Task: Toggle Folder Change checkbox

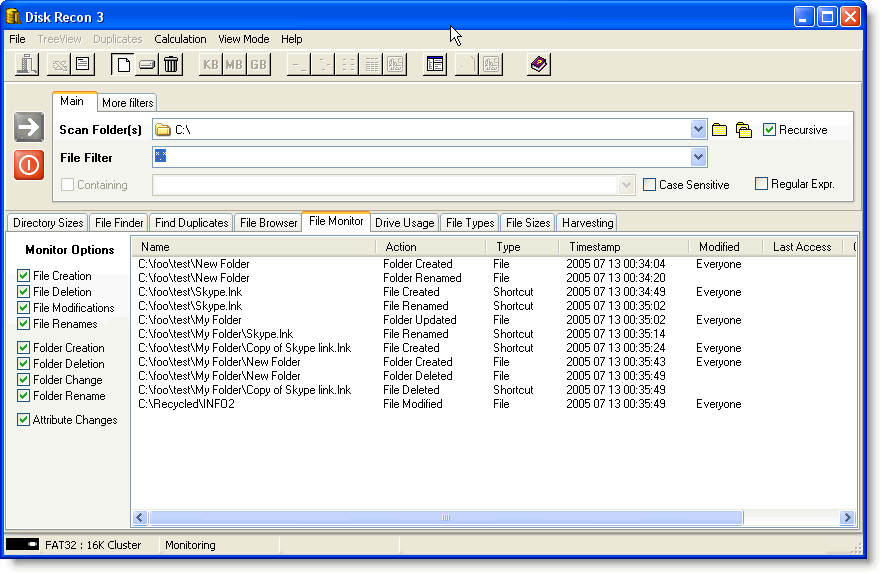Action: click(x=23, y=379)
